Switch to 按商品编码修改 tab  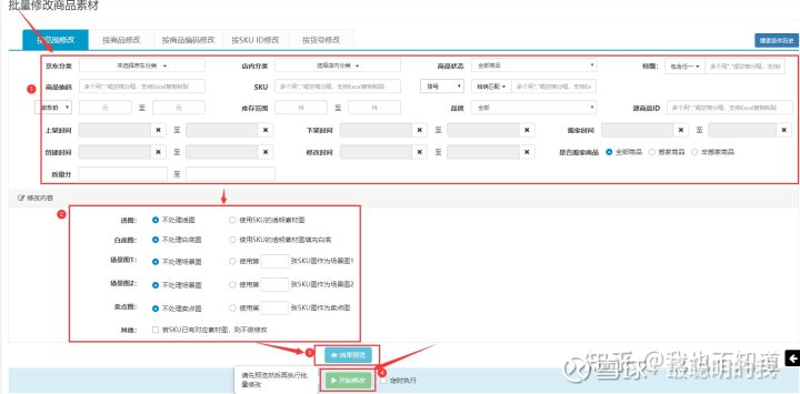[188, 40]
